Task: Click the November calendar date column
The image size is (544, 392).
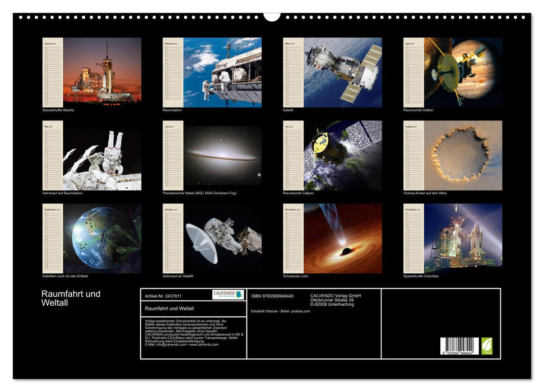Action: [x=294, y=239]
